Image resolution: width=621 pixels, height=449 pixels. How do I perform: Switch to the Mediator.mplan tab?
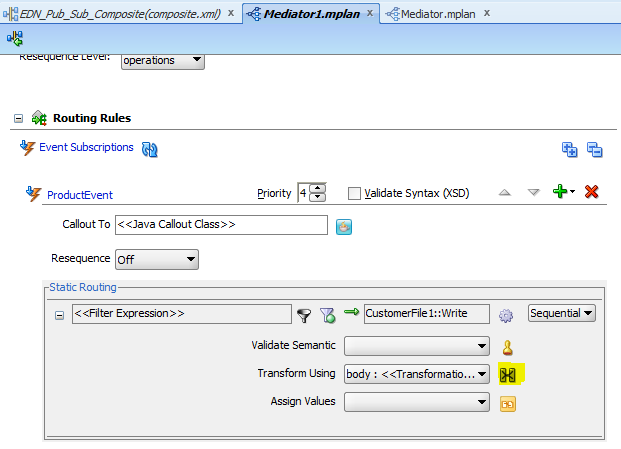438,14
